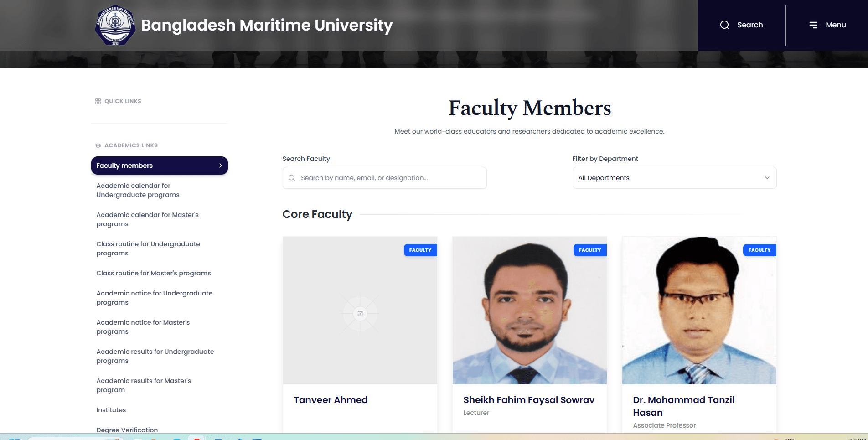
Task: Open Academic notice for Master's programs
Action: (143, 327)
